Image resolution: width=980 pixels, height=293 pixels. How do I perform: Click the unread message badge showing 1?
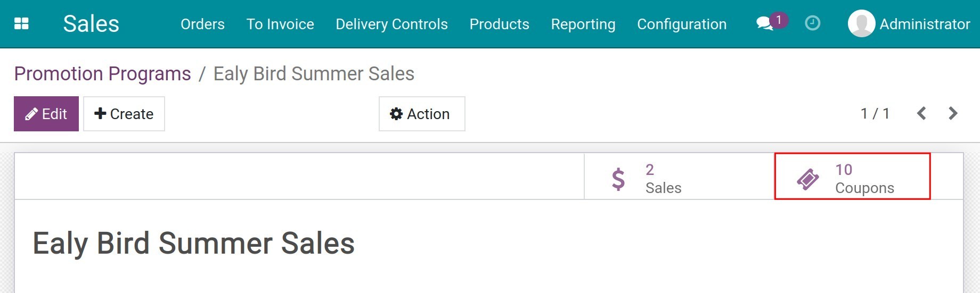pos(779,20)
